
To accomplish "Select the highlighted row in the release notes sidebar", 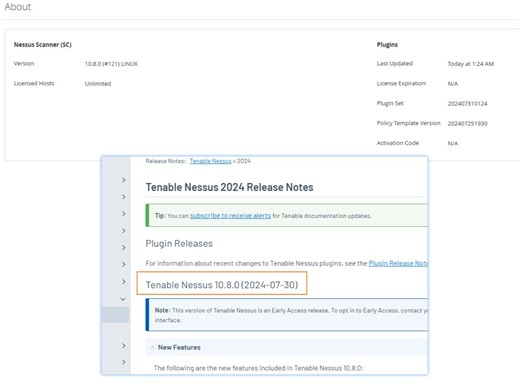I will 115,315.
